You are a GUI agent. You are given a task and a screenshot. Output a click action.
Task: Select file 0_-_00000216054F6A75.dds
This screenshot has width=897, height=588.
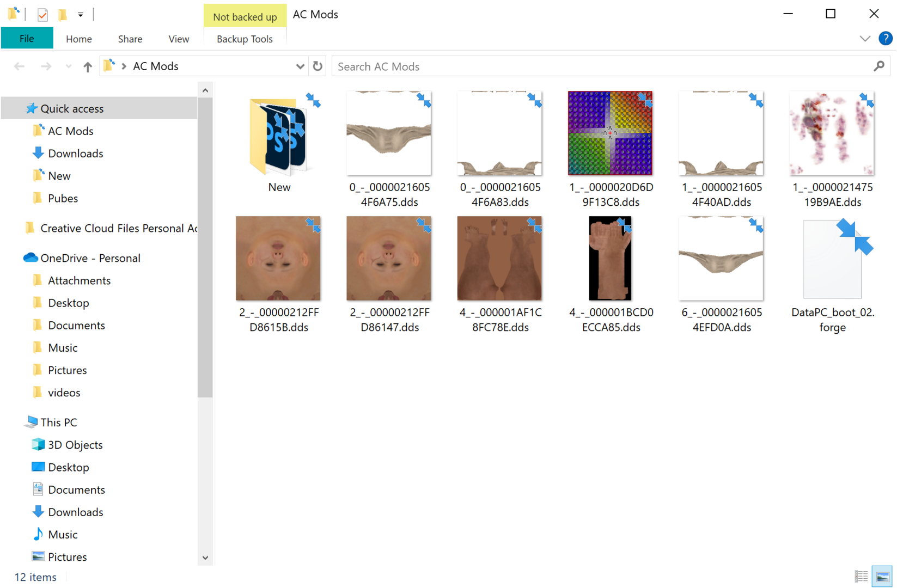389,150
